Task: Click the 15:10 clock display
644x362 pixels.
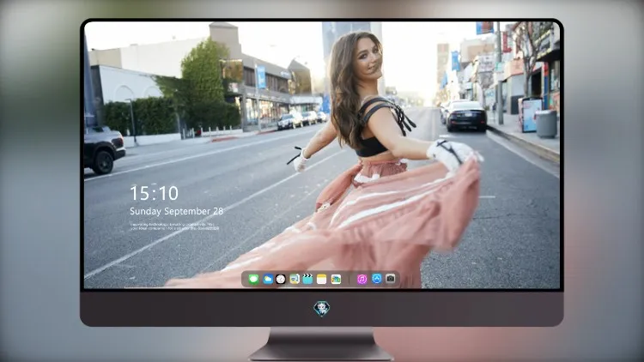Action: click(154, 193)
